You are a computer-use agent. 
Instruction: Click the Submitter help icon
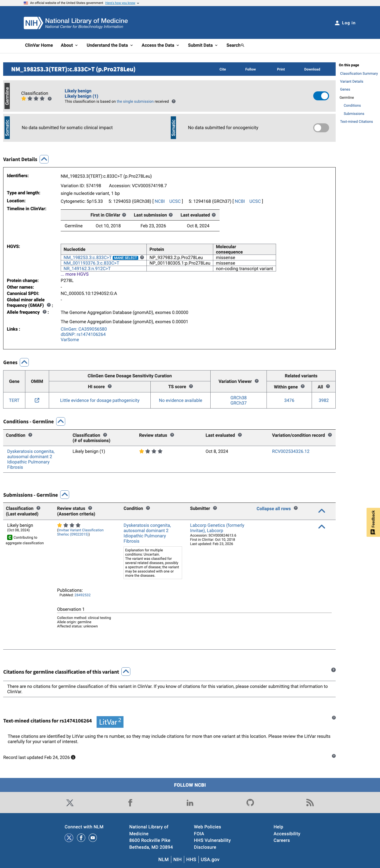point(215,508)
